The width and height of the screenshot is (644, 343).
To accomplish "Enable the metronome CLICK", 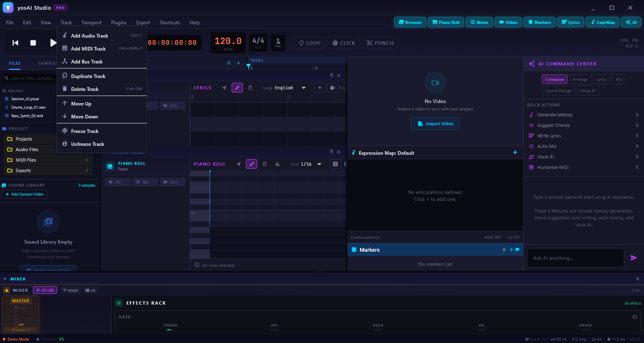I will (343, 43).
